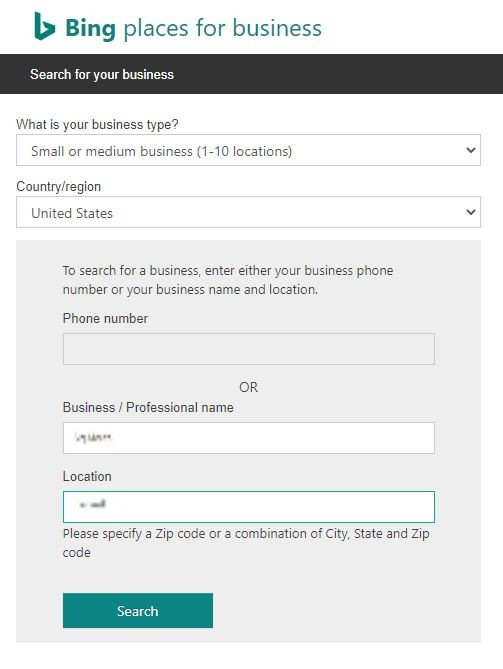The width and height of the screenshot is (503, 669).
Task: Expand the chevron arrow beside "Small or medium business"
Action: pyautogui.click(x=471, y=150)
